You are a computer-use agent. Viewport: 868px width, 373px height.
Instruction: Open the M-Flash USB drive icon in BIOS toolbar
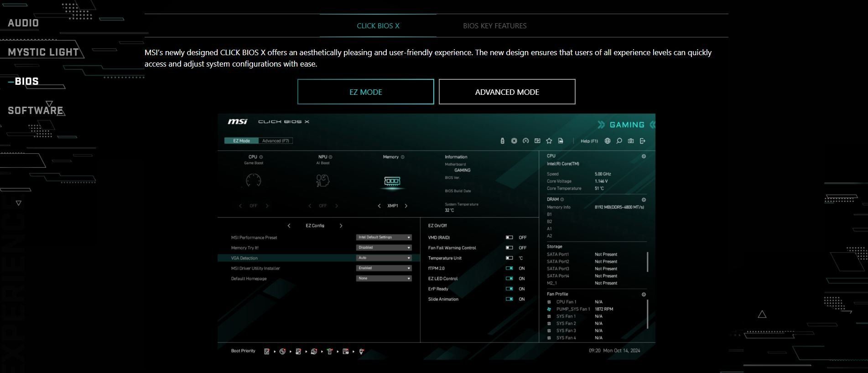(502, 141)
